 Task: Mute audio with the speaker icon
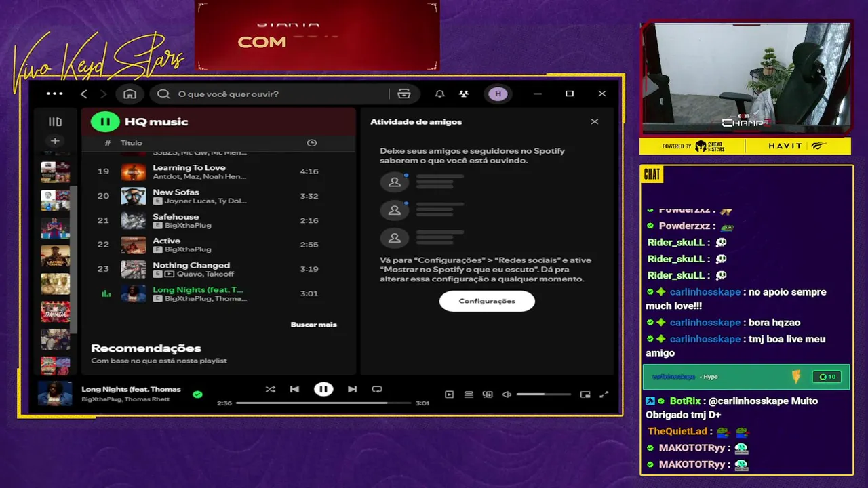pyautogui.click(x=507, y=394)
